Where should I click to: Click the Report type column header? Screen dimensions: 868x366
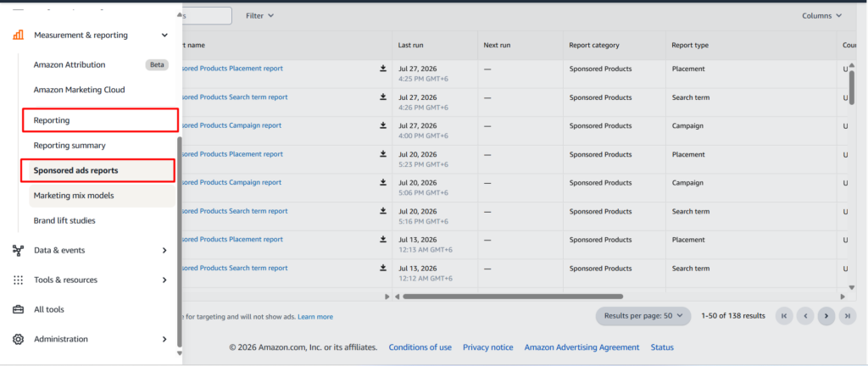coord(690,46)
